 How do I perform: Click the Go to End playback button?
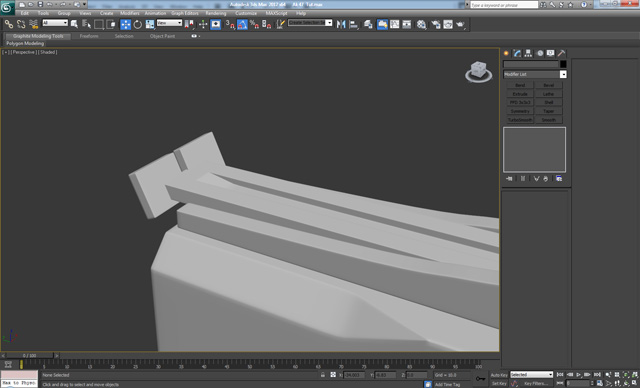tap(597, 375)
